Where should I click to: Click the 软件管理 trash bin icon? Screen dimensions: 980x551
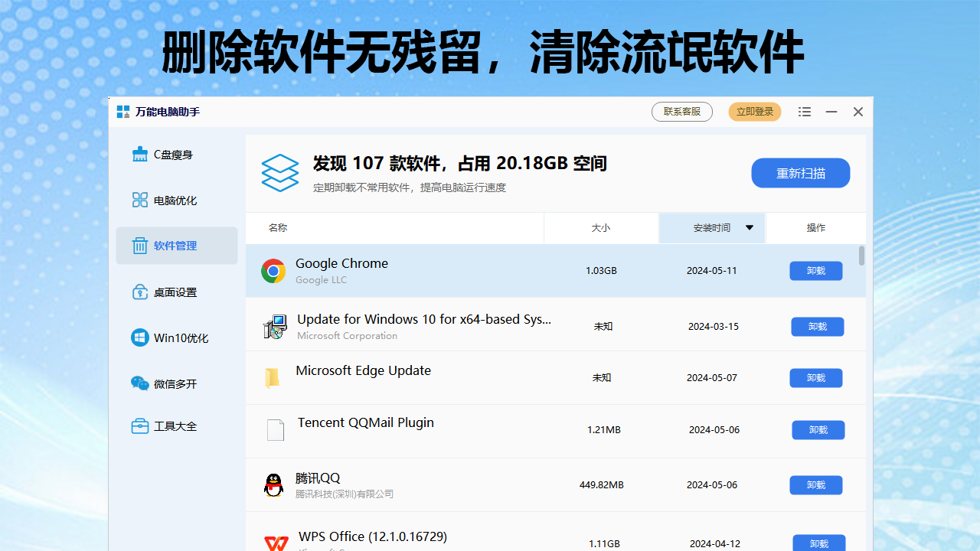click(x=140, y=246)
